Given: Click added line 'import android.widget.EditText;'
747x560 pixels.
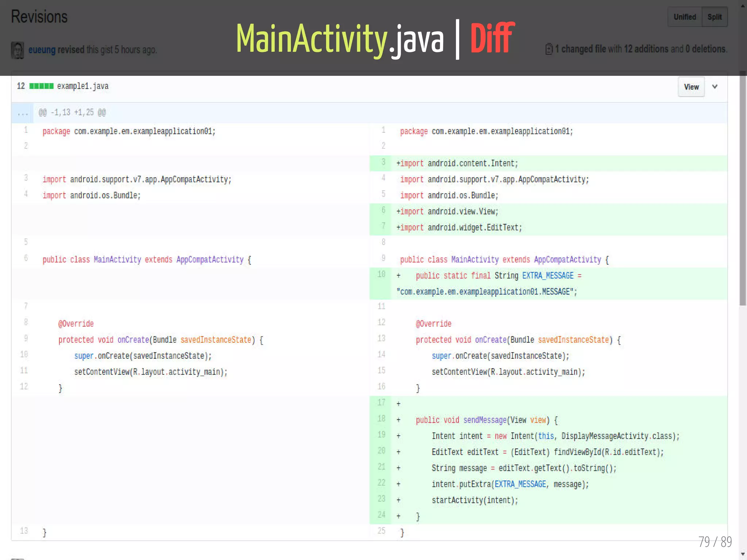Looking at the screenshot, I should click(549, 227).
